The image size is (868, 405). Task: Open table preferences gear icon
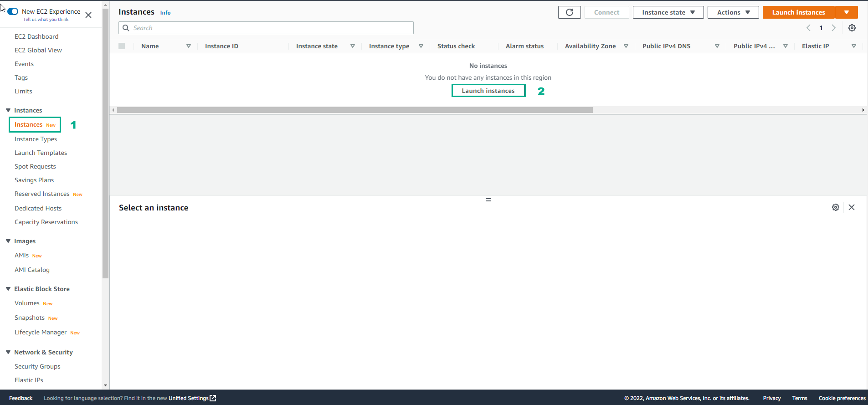pyautogui.click(x=852, y=28)
